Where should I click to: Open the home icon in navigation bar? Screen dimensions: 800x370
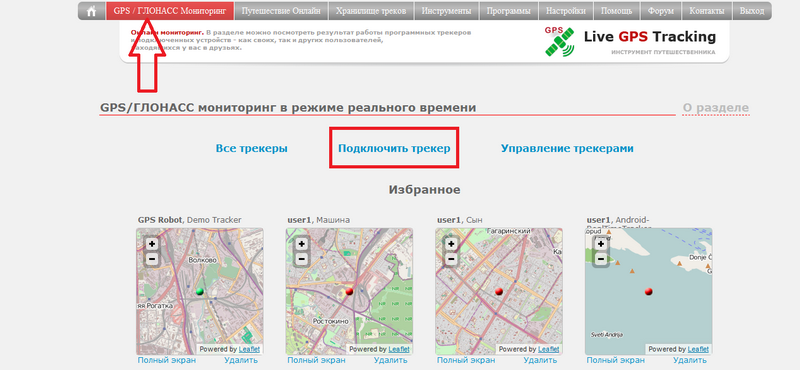[x=92, y=11]
